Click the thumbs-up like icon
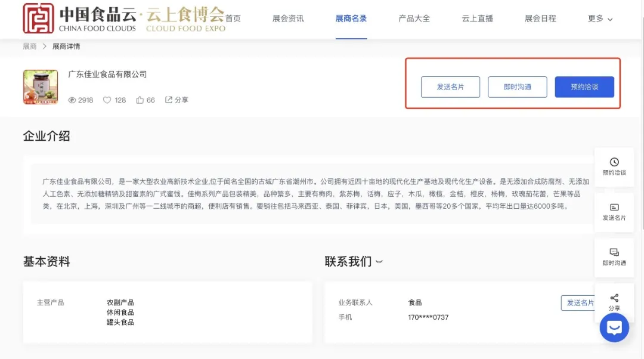Image resolution: width=644 pixels, height=359 pixels. pos(140,100)
